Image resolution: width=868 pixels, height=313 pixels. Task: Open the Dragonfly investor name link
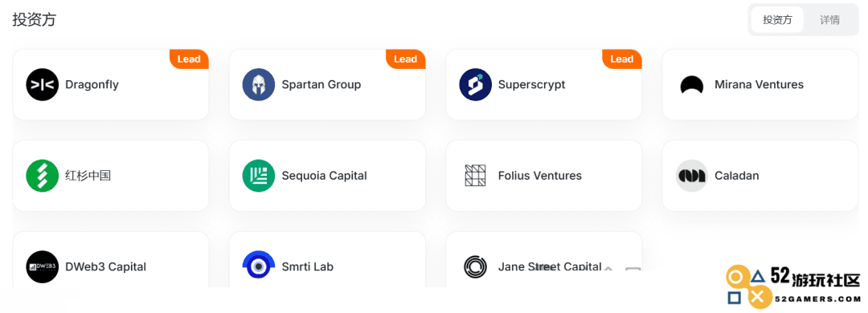coord(92,84)
